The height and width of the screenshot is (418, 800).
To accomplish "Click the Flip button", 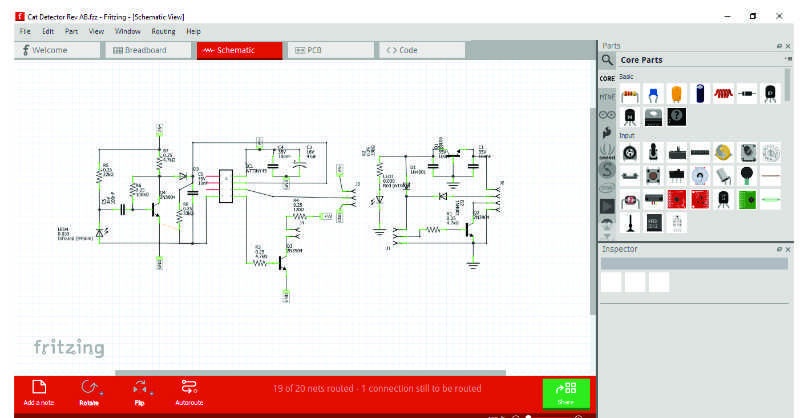I will pos(140,393).
